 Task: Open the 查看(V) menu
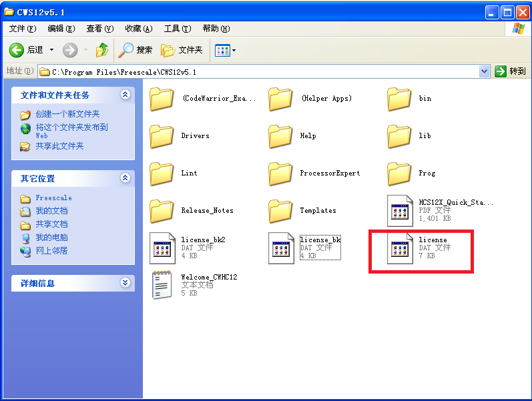point(99,29)
